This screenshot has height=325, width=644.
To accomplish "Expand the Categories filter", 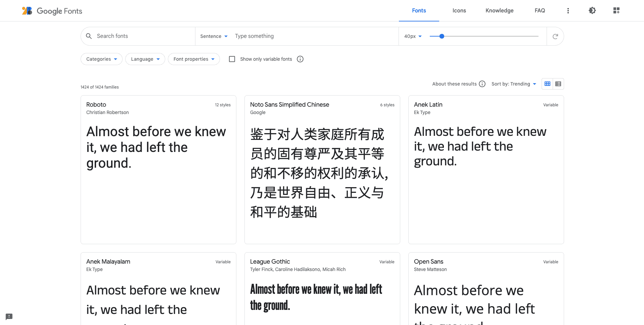I will click(x=101, y=59).
